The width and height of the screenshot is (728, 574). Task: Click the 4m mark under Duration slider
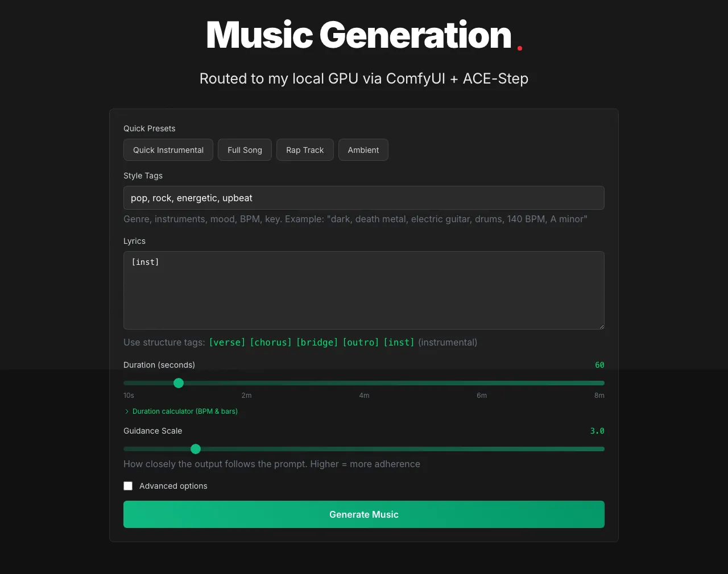point(364,396)
